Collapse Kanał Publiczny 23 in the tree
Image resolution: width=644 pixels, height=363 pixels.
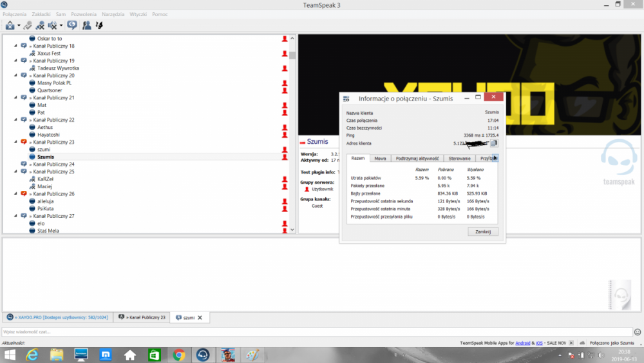[15, 142]
